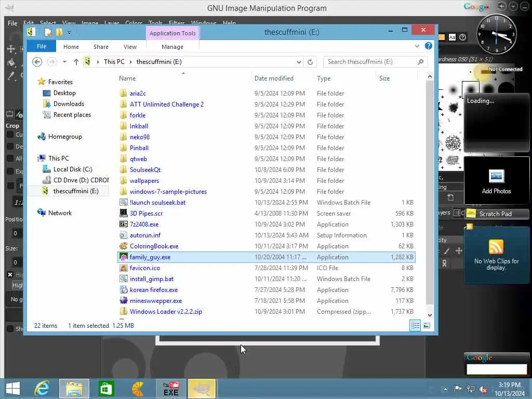Select korean firefox.exe file
532x399 pixels.
coord(154,290)
